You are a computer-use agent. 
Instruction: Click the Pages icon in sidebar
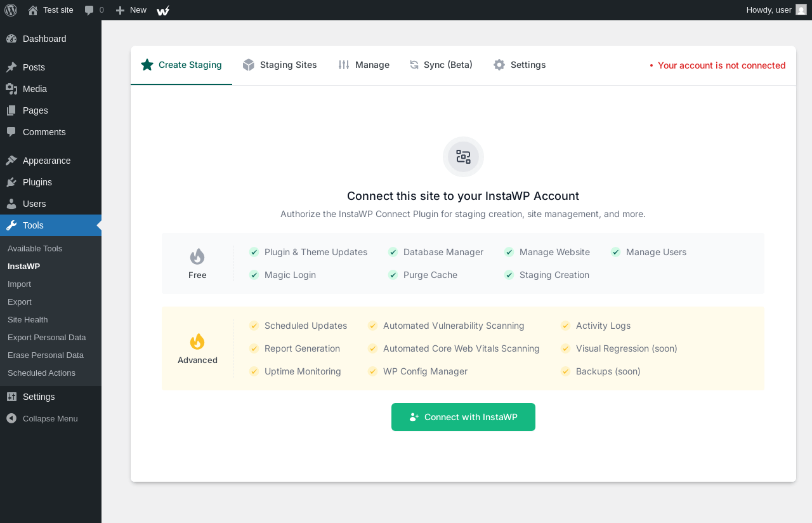tap(11, 110)
